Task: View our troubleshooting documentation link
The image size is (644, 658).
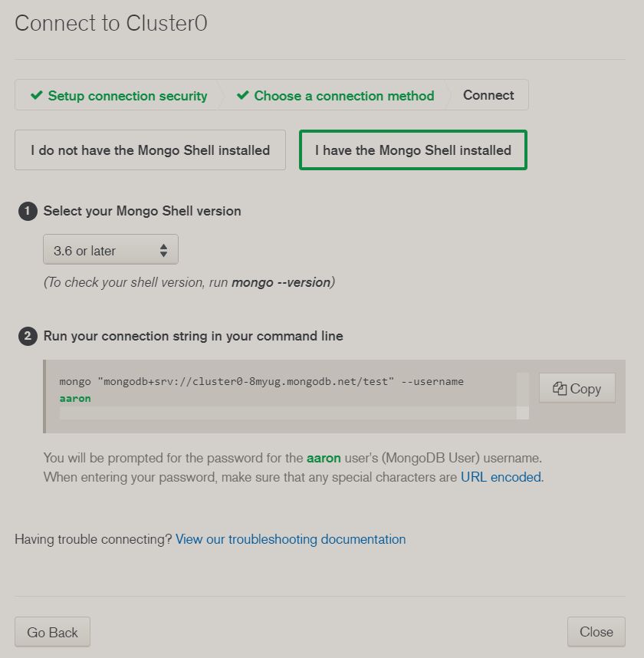Action: (291, 539)
